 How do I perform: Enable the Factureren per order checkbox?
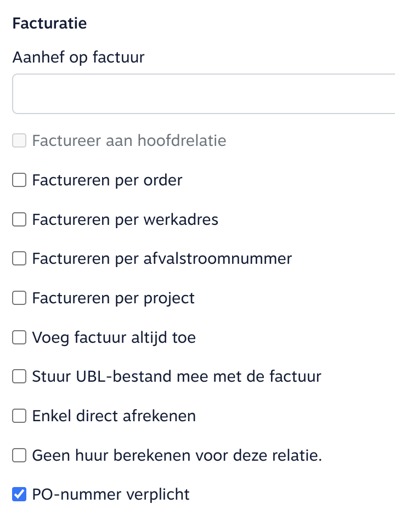pos(19,180)
